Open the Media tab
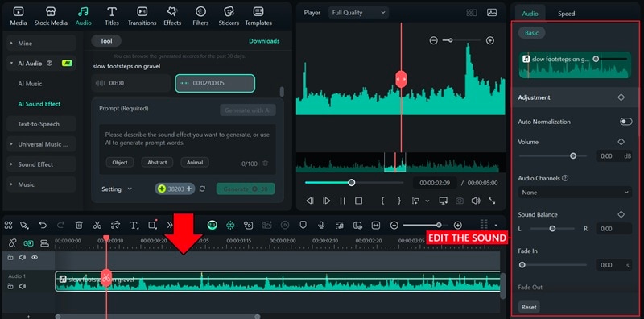The image size is (644, 319). 19,16
